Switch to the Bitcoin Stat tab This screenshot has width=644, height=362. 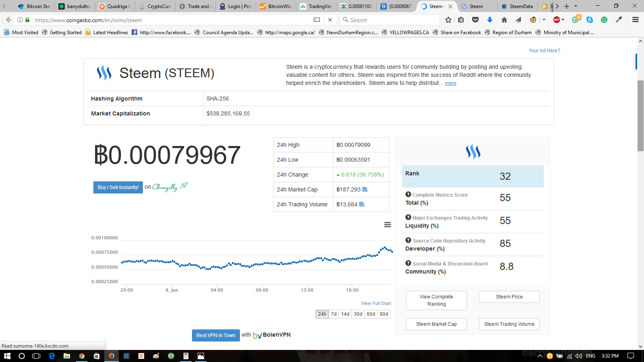click(x=35, y=6)
